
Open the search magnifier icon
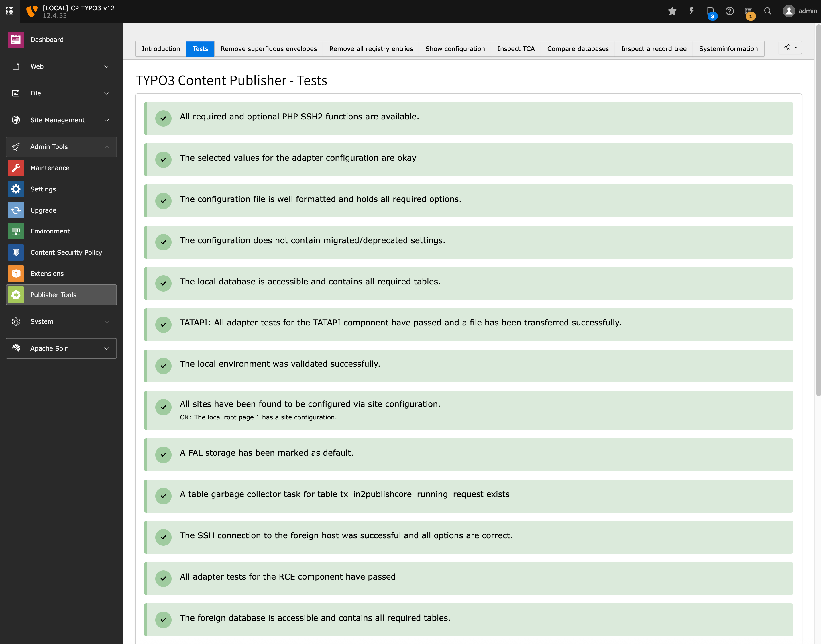768,11
